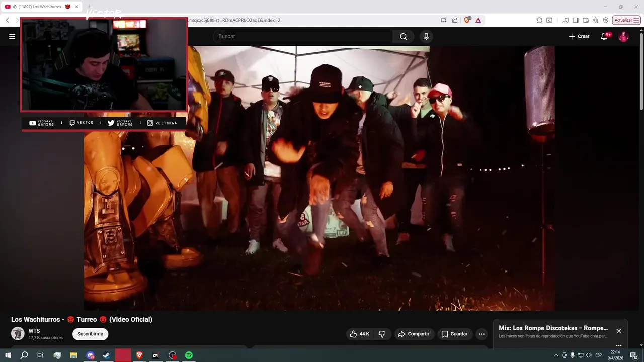This screenshot has height=362, width=644.
Task: Open the YouTube hamburger guide menu
Action: point(12,36)
